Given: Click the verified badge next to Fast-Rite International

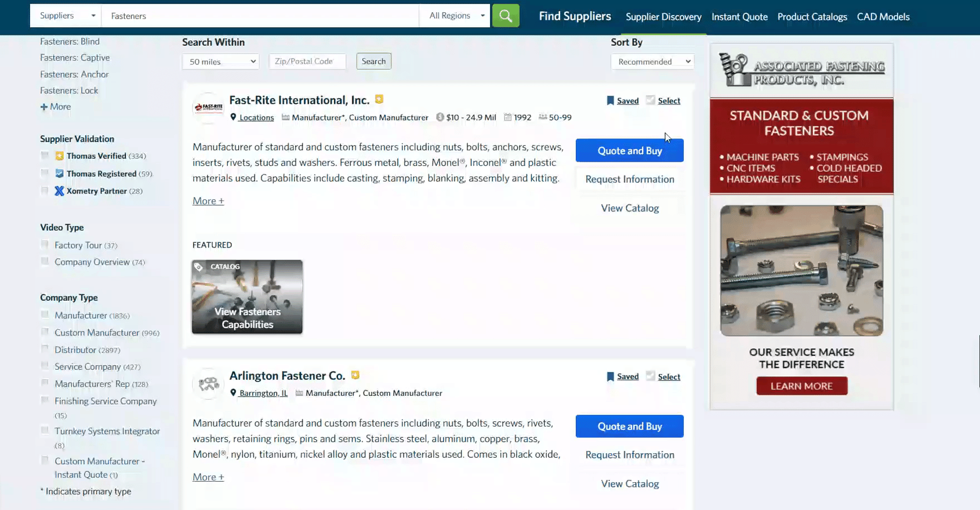Looking at the screenshot, I should click(x=379, y=99).
